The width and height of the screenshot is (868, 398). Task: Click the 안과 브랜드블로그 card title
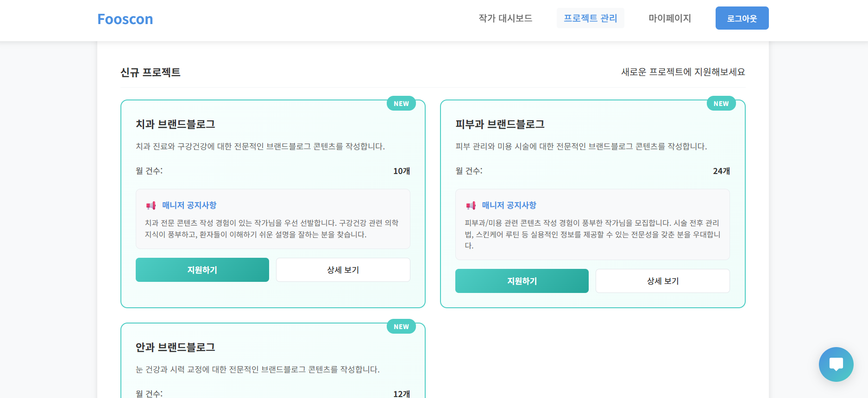175,347
